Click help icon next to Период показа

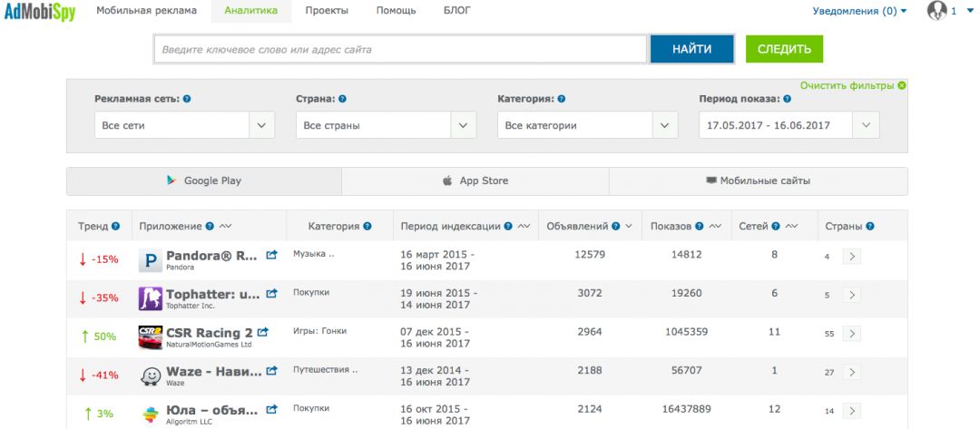787,99
